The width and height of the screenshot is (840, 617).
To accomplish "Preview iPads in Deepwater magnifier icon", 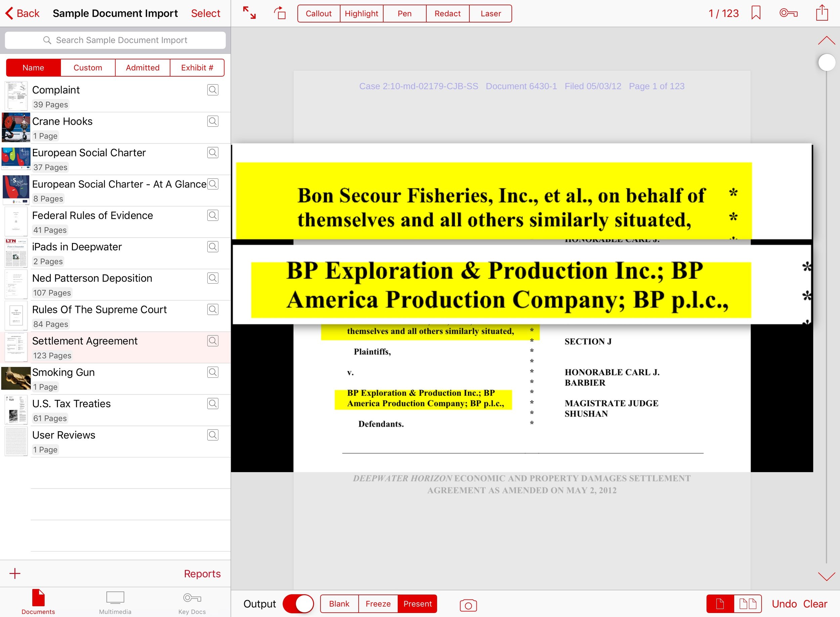I will pyautogui.click(x=213, y=247).
